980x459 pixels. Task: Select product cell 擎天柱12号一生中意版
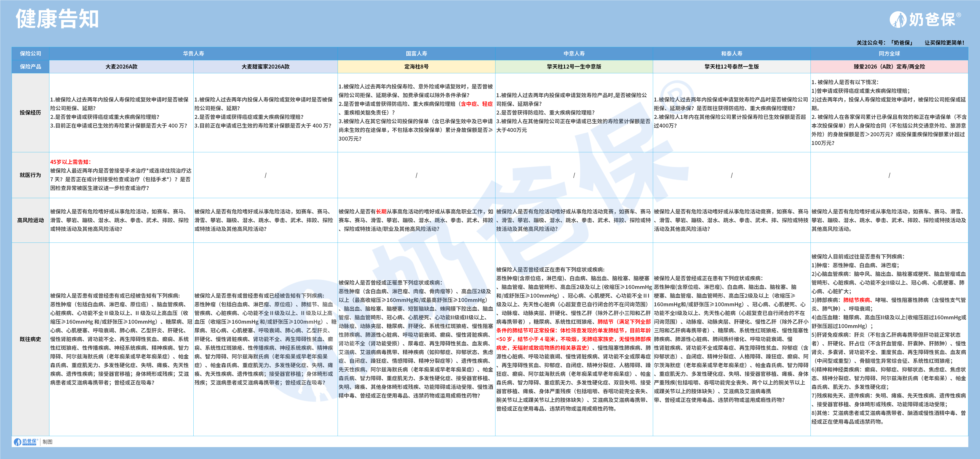(x=574, y=67)
